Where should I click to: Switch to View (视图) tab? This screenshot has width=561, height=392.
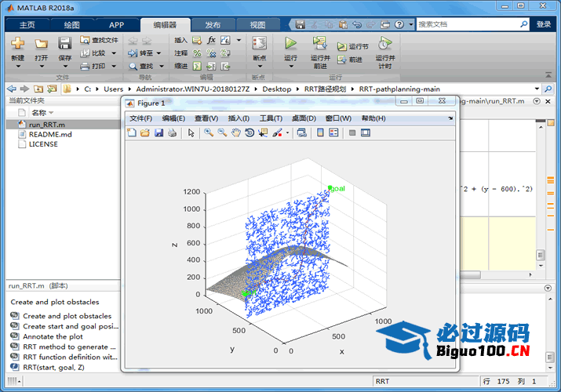(257, 24)
